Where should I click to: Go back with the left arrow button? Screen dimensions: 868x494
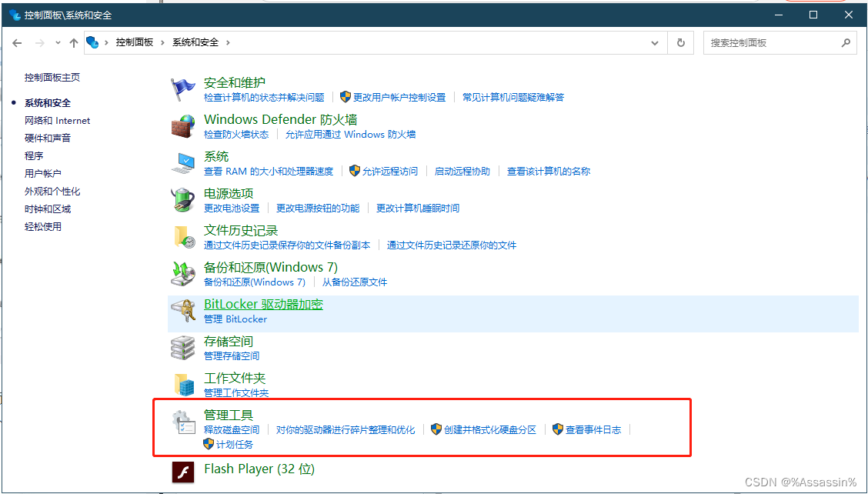(17, 42)
